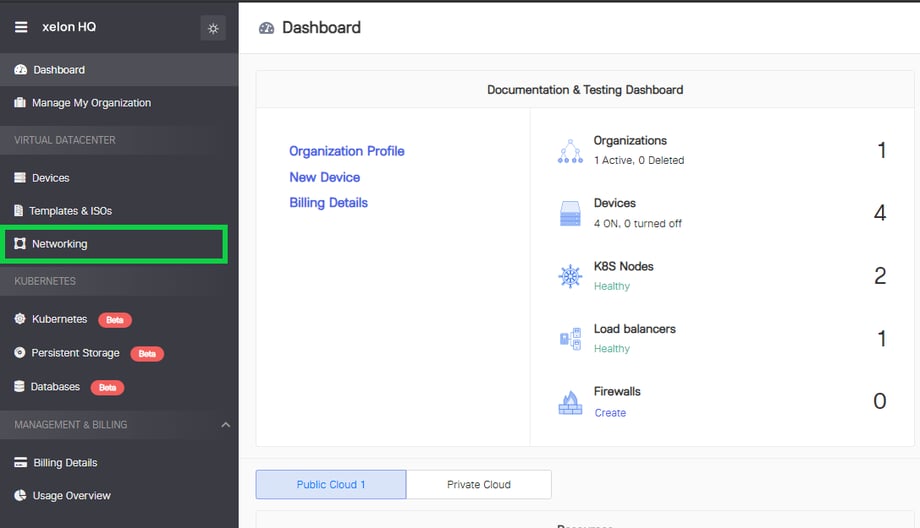Go to Devices in the sidebar
920x528 pixels.
tap(119, 178)
